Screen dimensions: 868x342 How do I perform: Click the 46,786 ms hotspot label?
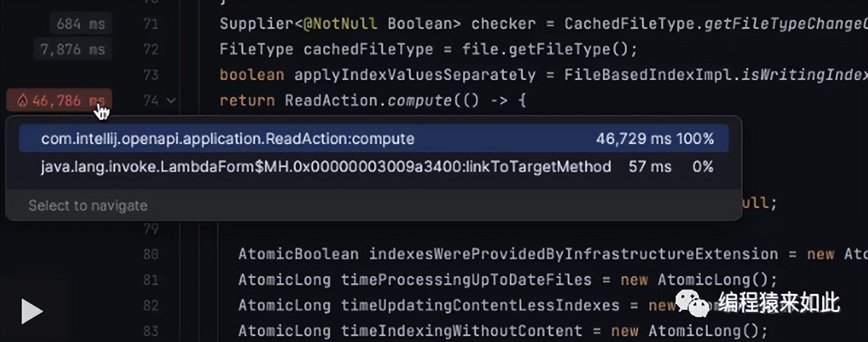coord(60,100)
